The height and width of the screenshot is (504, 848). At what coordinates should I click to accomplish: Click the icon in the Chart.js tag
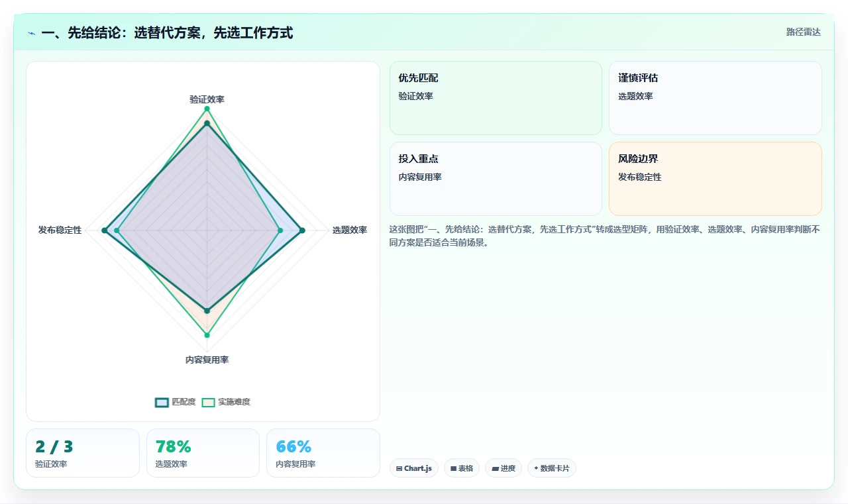click(399, 468)
